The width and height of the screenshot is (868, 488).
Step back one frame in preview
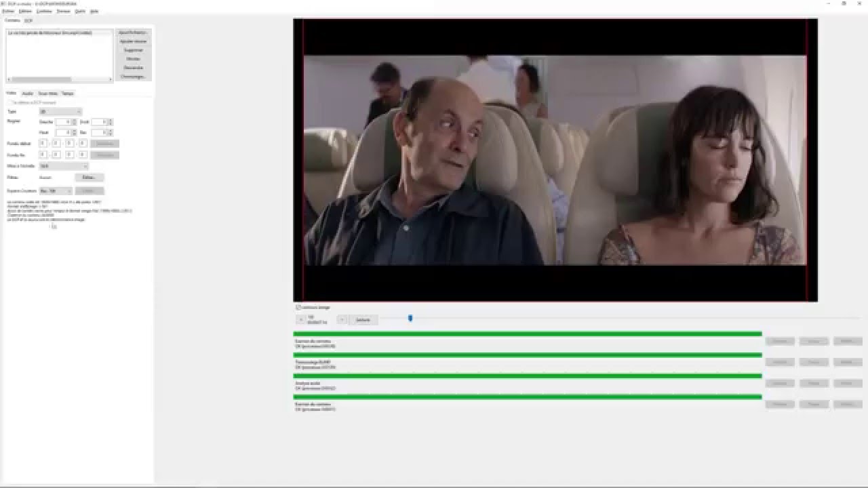point(300,319)
